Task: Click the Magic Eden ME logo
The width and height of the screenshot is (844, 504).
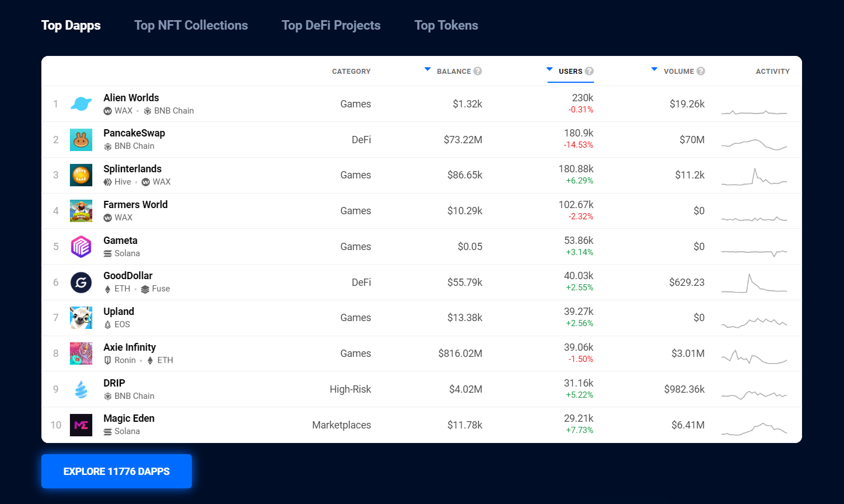Action: tap(81, 425)
